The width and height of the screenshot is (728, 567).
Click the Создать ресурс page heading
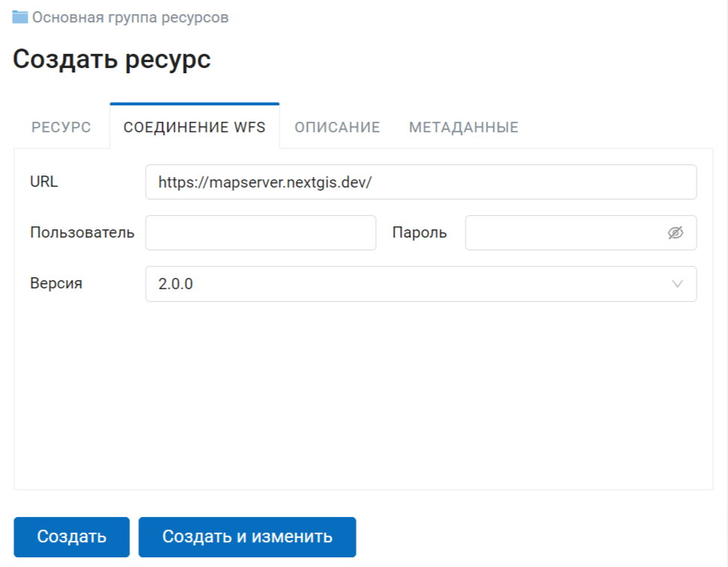[x=111, y=59]
